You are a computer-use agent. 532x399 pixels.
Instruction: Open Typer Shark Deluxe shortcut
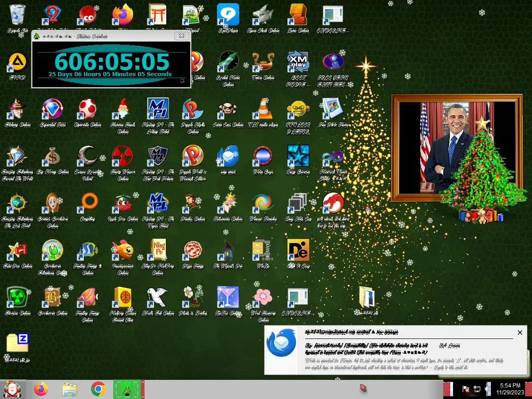tap(263, 15)
